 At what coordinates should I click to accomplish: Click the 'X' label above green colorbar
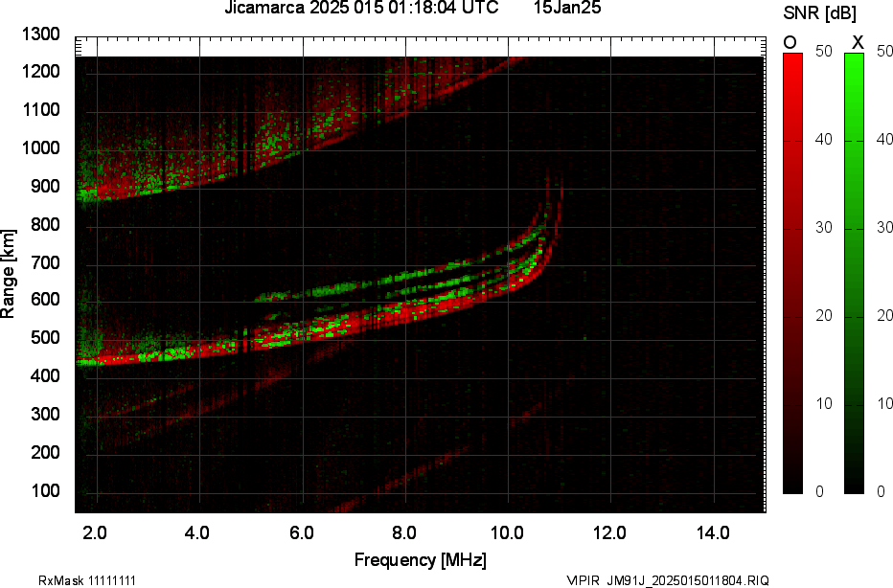tap(858, 43)
